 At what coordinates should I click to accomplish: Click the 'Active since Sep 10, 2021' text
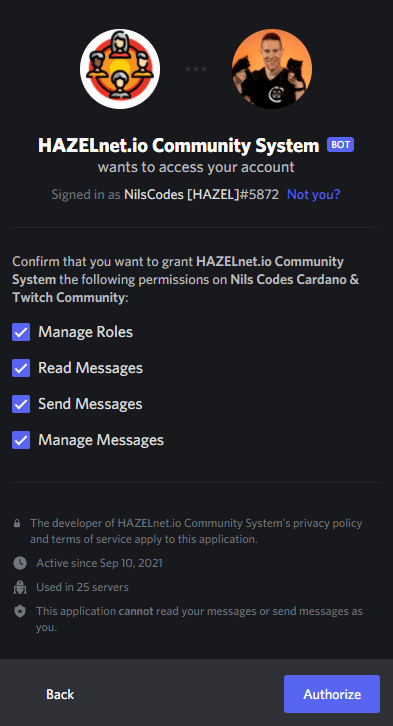point(100,563)
